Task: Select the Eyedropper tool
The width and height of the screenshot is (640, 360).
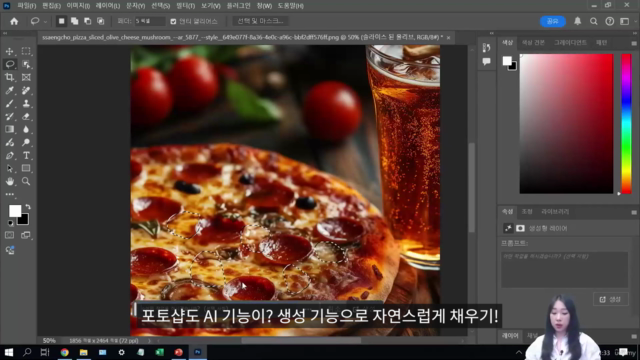Action: pyautogui.click(x=9, y=90)
